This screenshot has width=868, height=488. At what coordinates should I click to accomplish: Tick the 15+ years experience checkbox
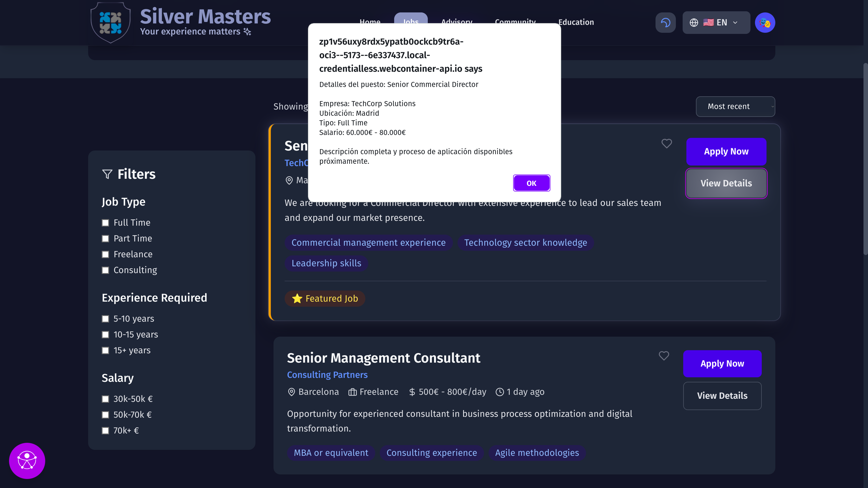[x=105, y=350]
